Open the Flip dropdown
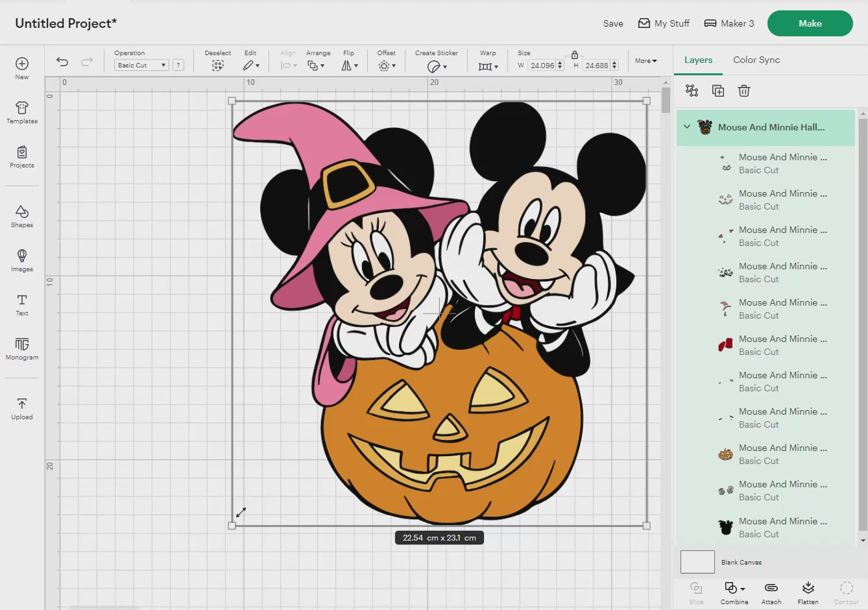Viewport: 868px width, 610px height. (x=350, y=66)
